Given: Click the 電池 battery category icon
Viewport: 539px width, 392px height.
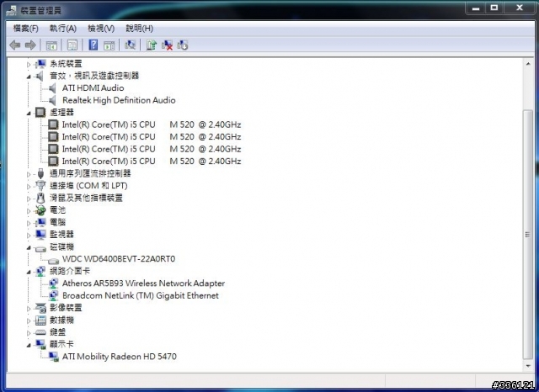Looking at the screenshot, I should click(40, 209).
